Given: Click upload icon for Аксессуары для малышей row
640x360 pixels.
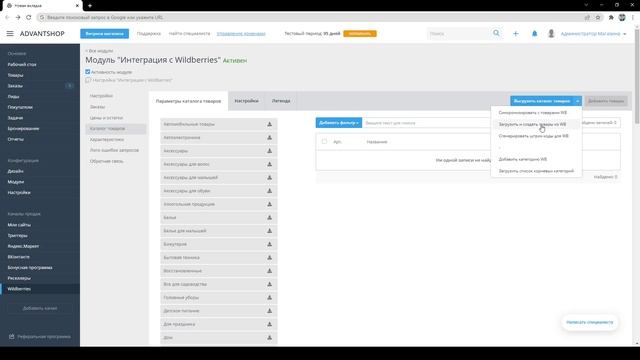Looking at the screenshot, I should [x=269, y=178].
